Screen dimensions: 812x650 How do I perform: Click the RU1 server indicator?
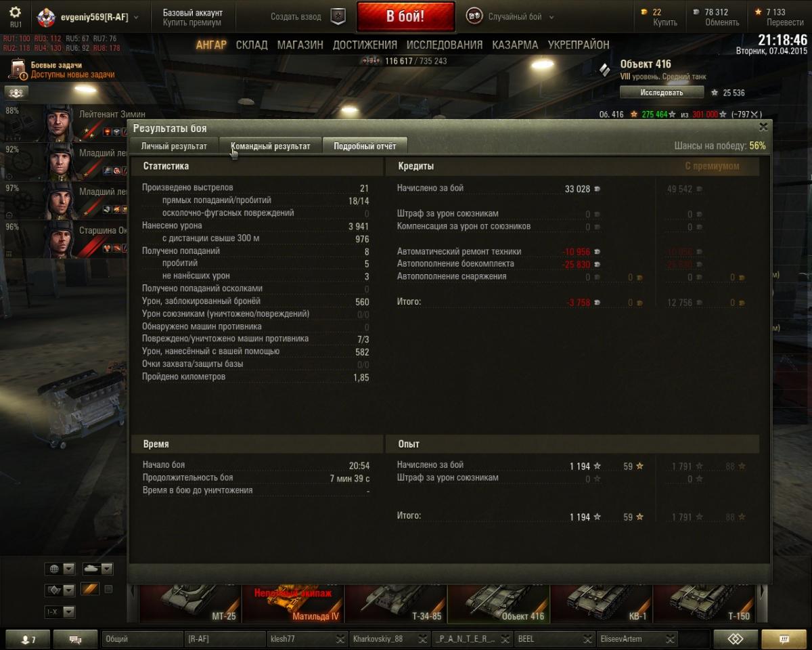[16, 25]
